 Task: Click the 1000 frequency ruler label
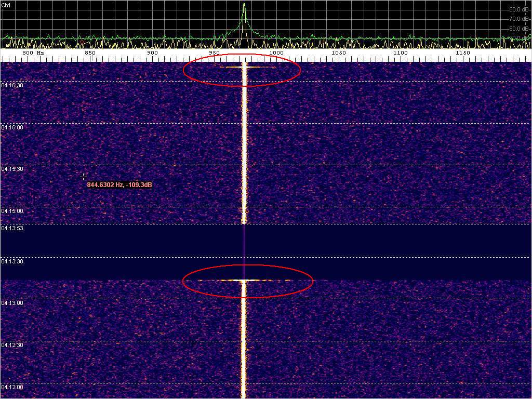click(x=276, y=53)
